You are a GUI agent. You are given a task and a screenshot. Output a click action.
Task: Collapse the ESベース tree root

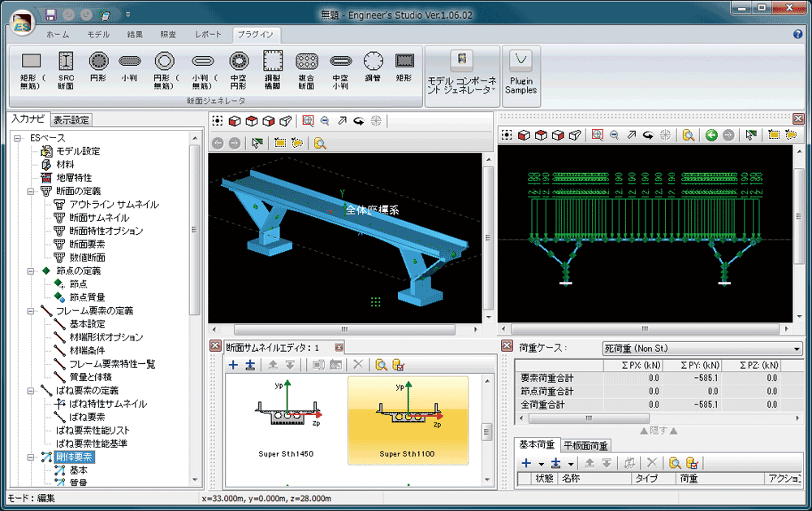tap(18, 138)
